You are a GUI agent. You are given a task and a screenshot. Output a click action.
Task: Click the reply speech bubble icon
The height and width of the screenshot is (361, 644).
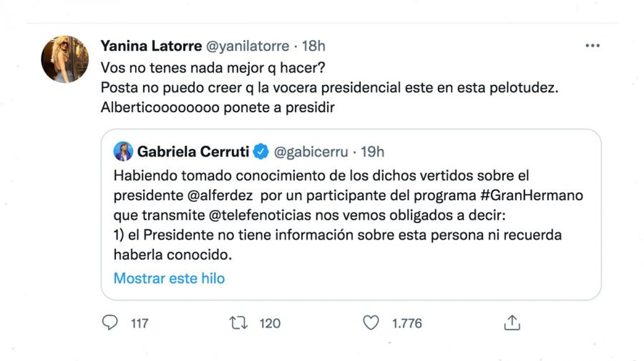110,323
